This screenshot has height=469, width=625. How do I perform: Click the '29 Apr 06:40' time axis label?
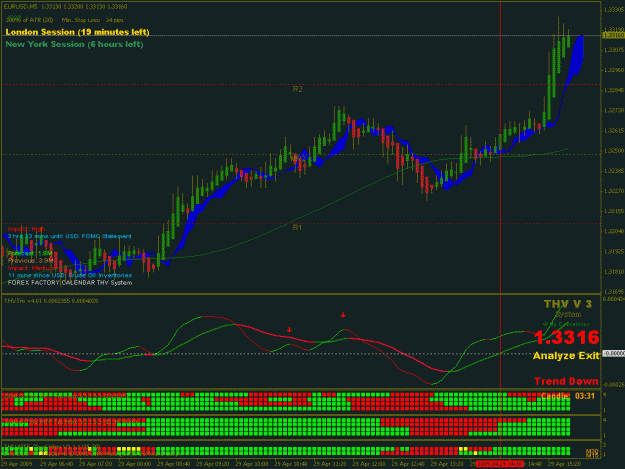coord(57,464)
